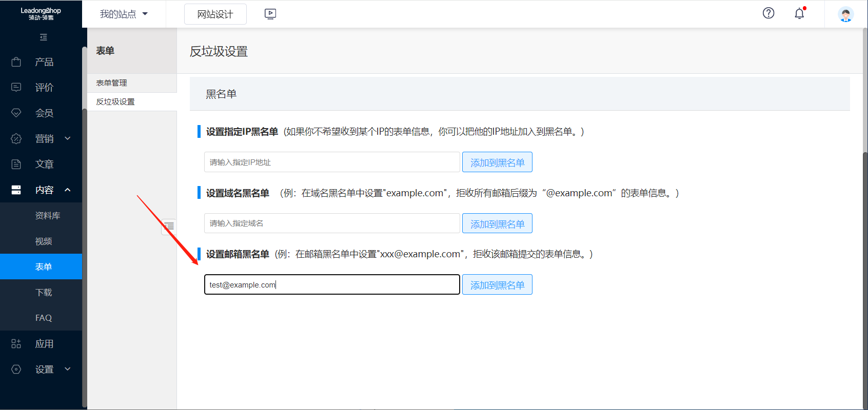The width and height of the screenshot is (868, 410).
Task: Click the apps grid icon in sidebar
Action: click(x=16, y=344)
